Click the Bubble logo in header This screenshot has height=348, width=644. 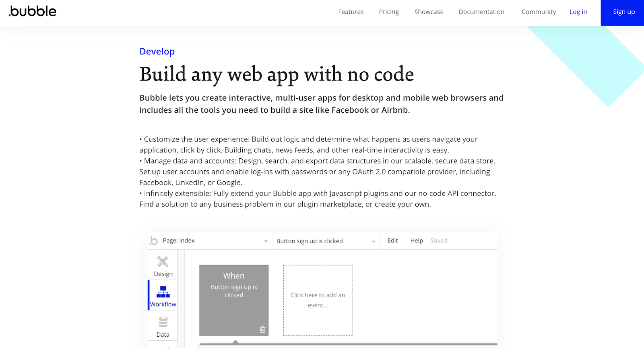click(x=33, y=11)
